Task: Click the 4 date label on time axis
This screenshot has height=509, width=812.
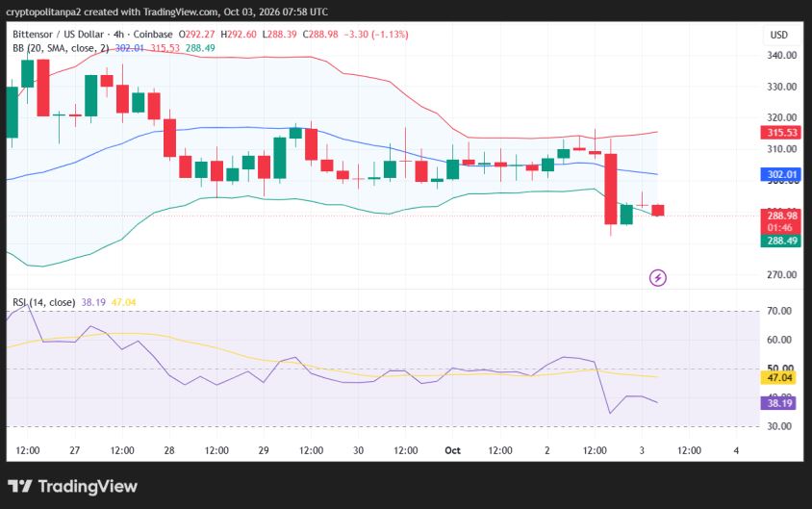Action: pyautogui.click(x=736, y=450)
